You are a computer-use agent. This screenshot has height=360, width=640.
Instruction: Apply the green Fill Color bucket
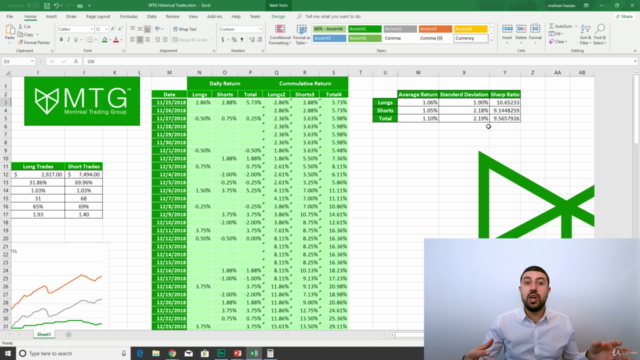coord(104,40)
